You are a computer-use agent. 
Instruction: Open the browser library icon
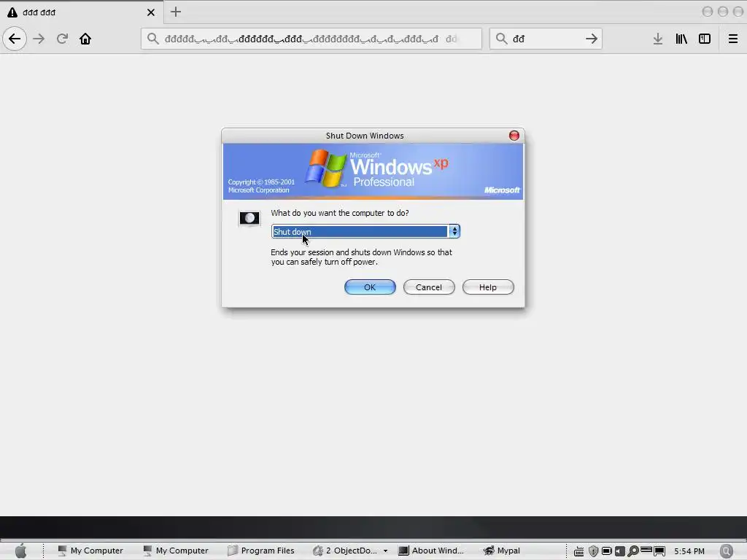click(x=681, y=39)
